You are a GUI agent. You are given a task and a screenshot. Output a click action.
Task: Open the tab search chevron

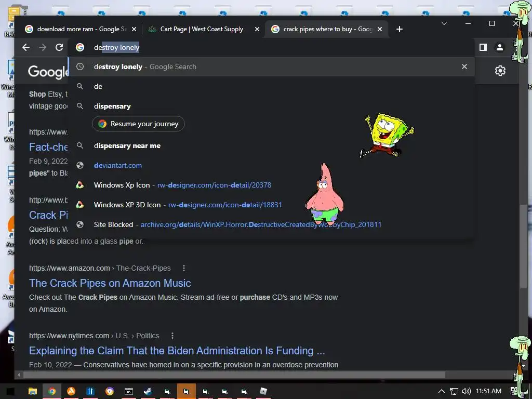pos(444,23)
